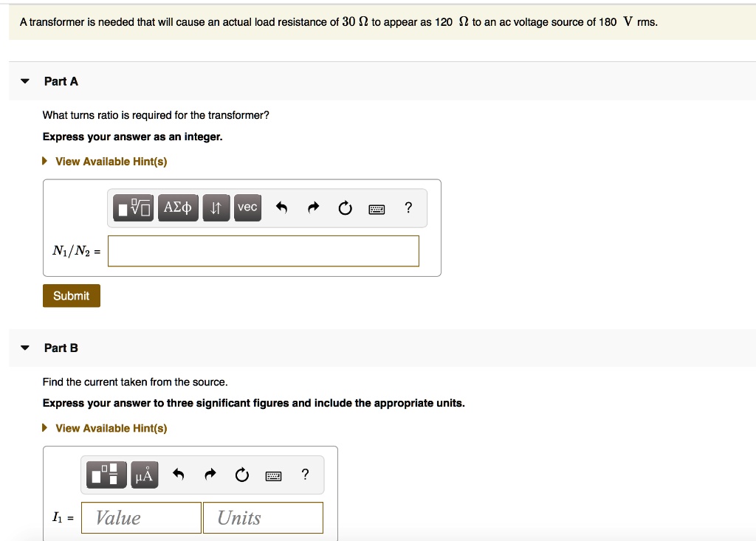Image resolution: width=756 pixels, height=541 pixels.
Task: Reset the Part A answer field
Action: coord(345,207)
